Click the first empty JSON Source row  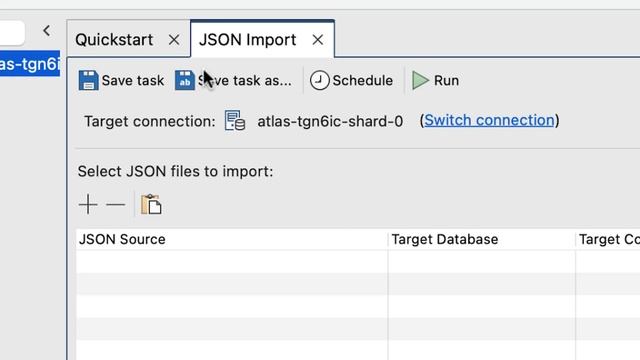(232, 262)
